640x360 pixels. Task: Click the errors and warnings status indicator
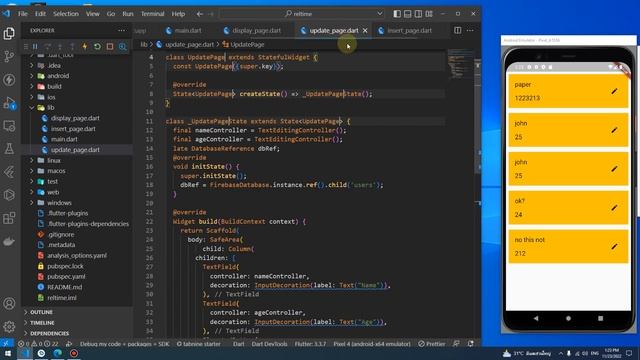(x=38, y=344)
